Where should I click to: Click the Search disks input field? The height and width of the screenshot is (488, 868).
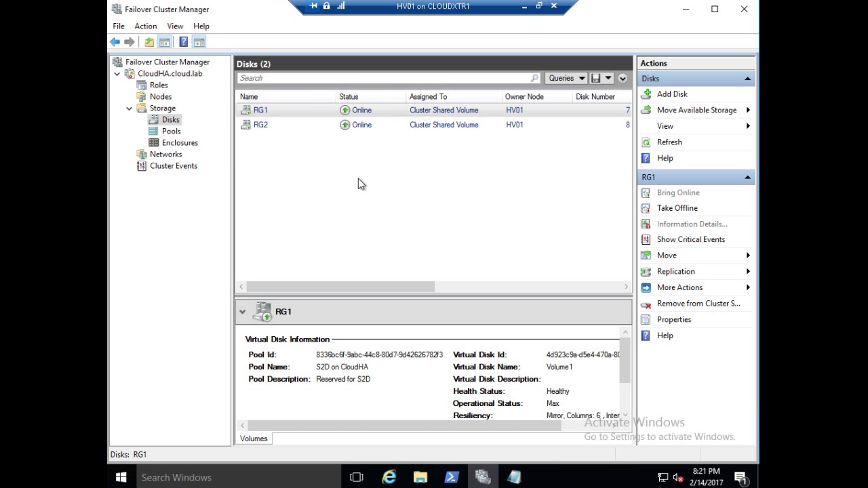click(389, 78)
